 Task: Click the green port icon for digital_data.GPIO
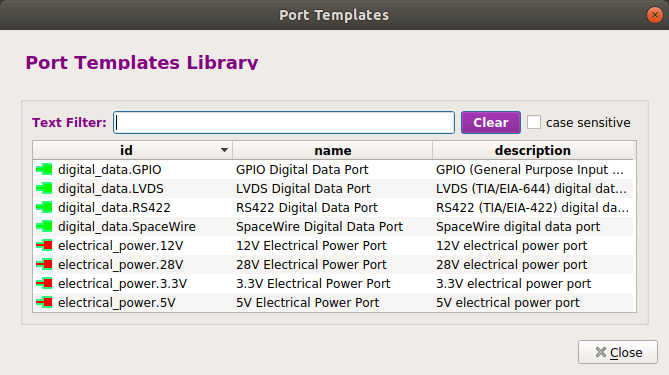44,169
